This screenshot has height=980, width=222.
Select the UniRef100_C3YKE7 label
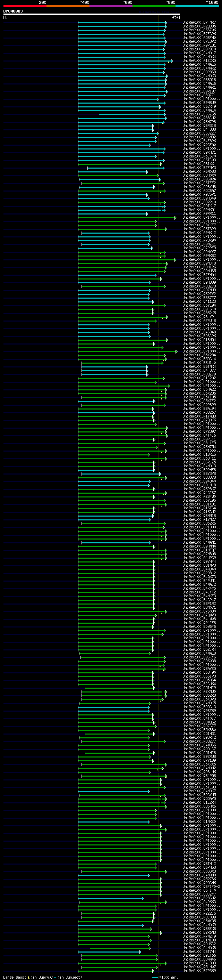[199, 225]
